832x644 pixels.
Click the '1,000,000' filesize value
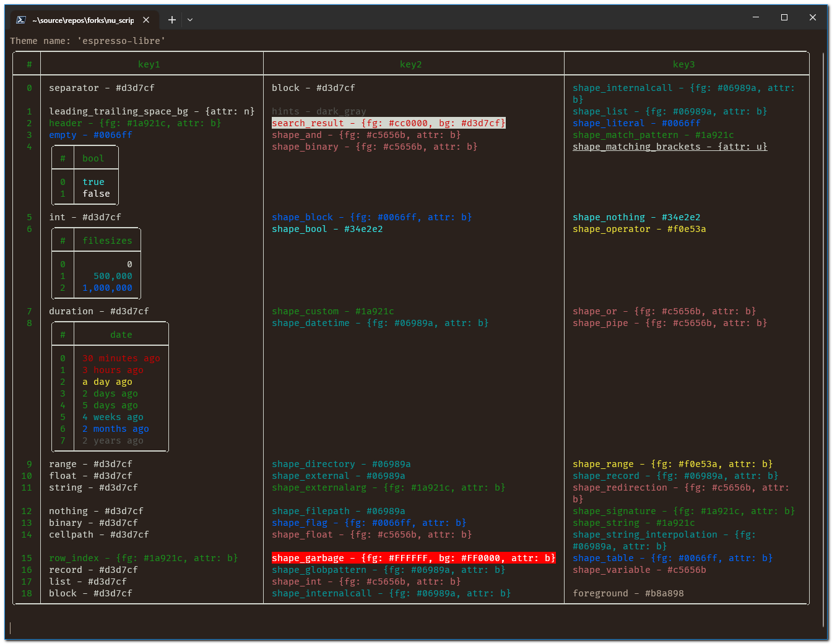click(107, 288)
